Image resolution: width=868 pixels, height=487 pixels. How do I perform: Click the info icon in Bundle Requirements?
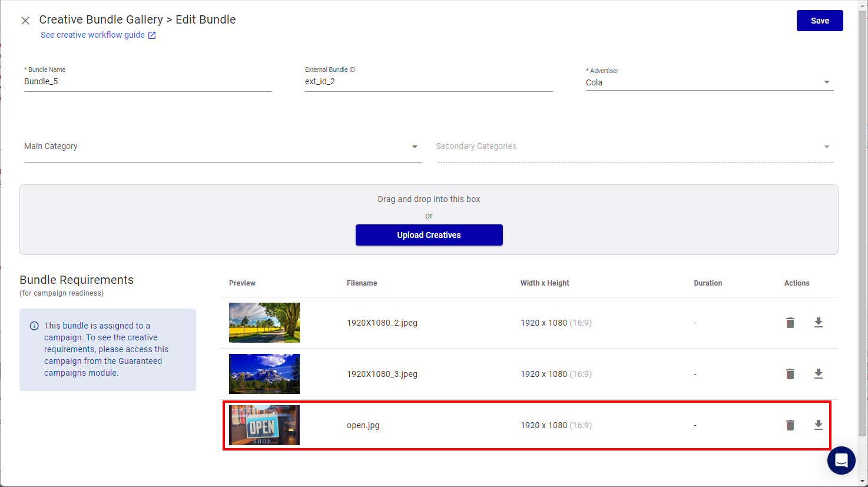coord(34,326)
